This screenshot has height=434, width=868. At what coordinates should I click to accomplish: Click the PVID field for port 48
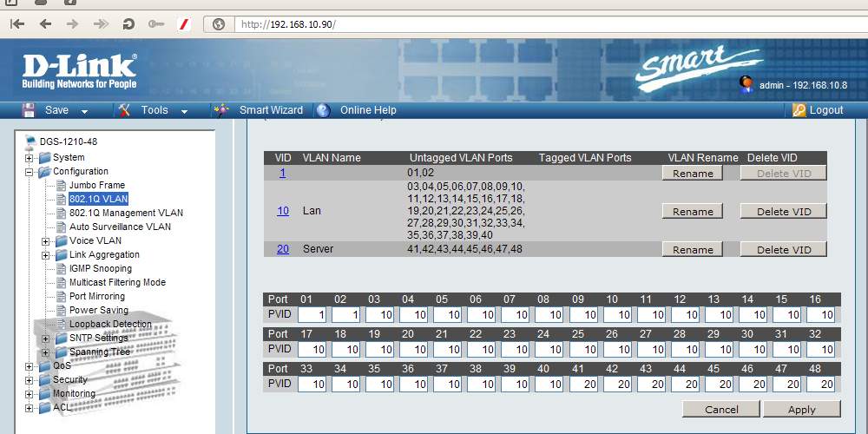click(821, 385)
